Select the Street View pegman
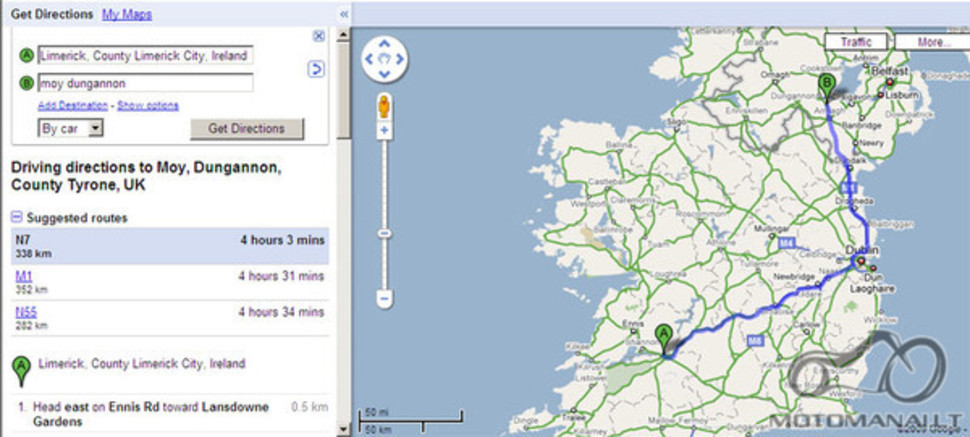Image resolution: width=970 pixels, height=437 pixels. tap(384, 106)
